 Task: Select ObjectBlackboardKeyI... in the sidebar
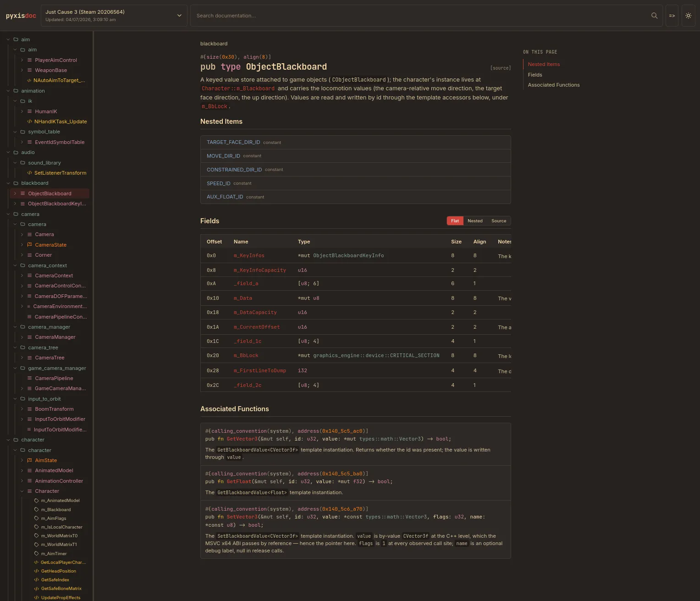pos(57,204)
